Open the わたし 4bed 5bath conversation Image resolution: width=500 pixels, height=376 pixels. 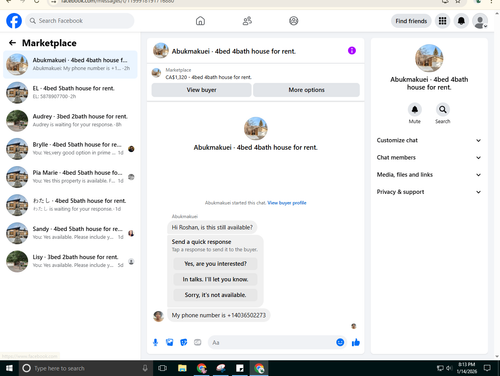[x=70, y=205]
